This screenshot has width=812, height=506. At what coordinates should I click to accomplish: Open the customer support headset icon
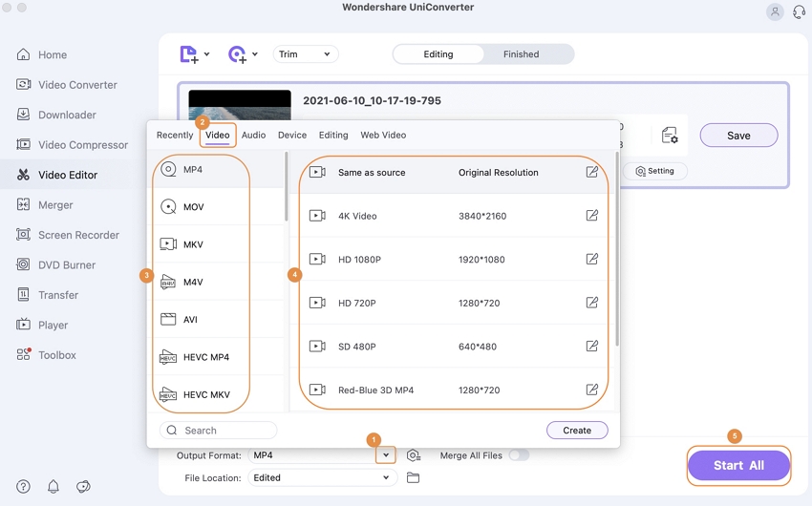800,12
